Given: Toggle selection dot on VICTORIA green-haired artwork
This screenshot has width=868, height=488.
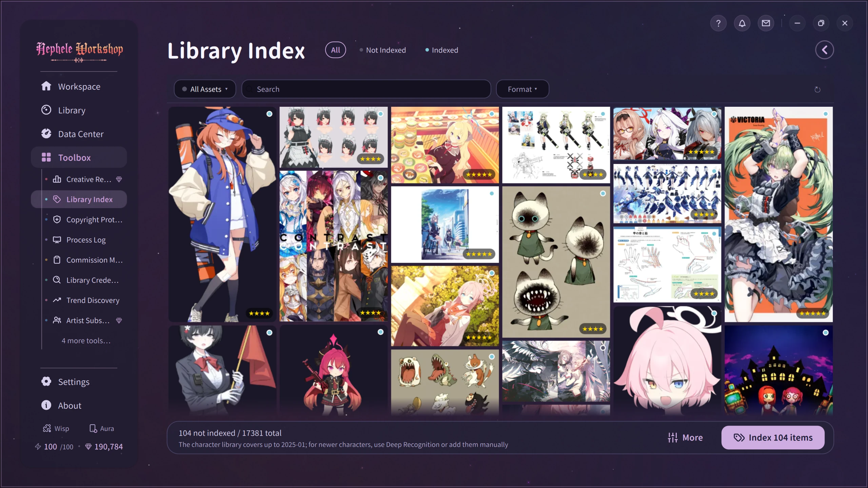Looking at the screenshot, I should (825, 114).
